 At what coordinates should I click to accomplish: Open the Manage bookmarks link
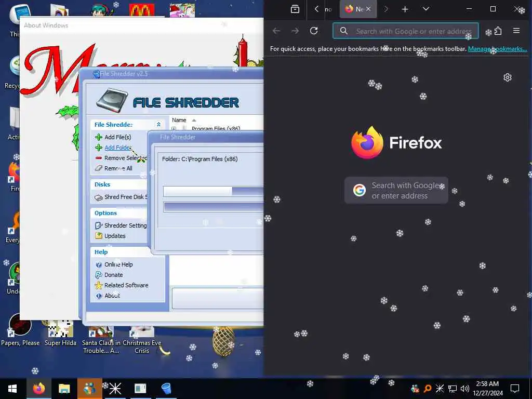[497, 49]
